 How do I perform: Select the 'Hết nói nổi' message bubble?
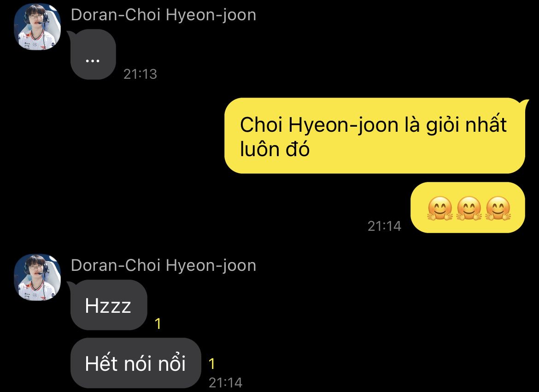point(135,363)
